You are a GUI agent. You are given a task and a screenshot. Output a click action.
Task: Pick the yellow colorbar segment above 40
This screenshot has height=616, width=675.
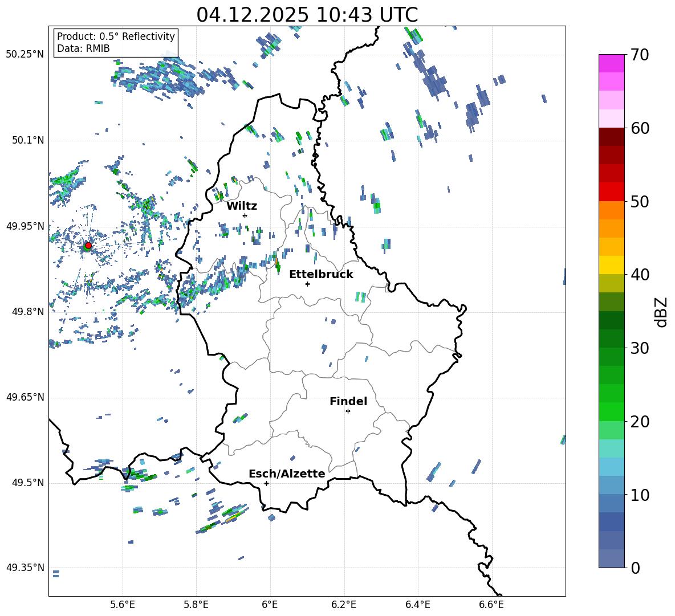pyautogui.click(x=612, y=265)
